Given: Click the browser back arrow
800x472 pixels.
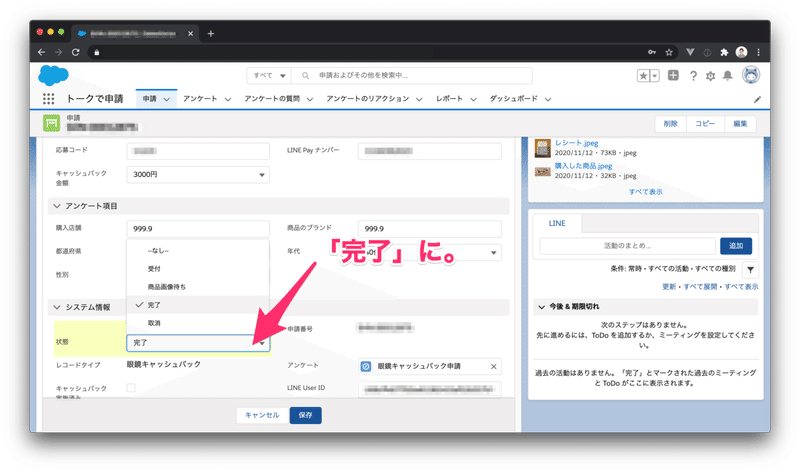Looking at the screenshot, I should coord(42,52).
